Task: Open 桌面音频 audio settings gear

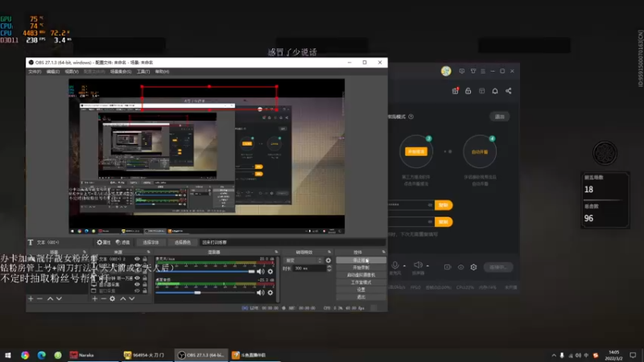Action: [x=270, y=292]
